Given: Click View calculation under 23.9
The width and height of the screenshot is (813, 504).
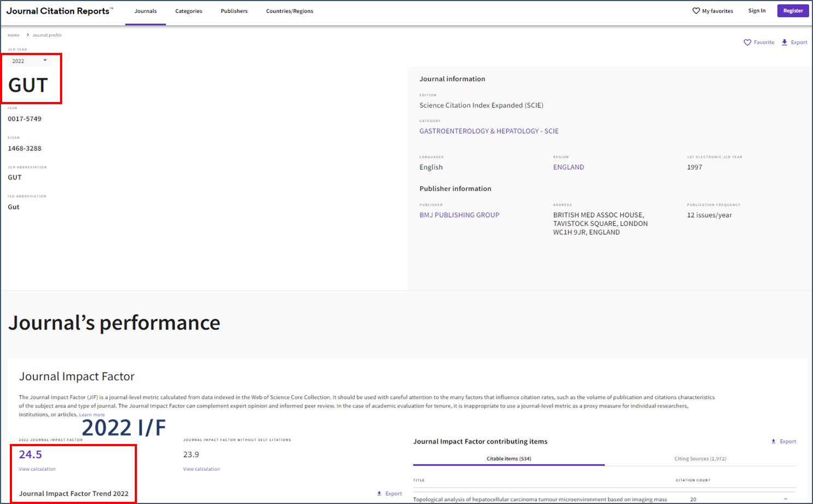Looking at the screenshot, I should (201, 469).
